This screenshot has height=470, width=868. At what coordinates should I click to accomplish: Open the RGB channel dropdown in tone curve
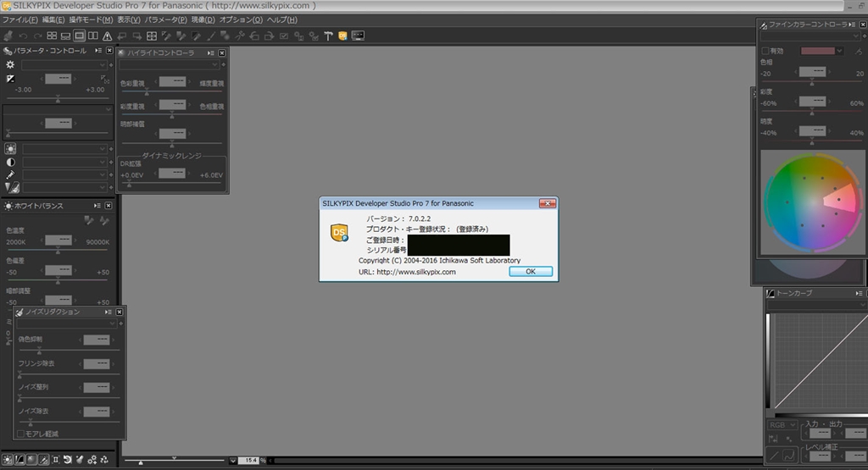click(782, 424)
